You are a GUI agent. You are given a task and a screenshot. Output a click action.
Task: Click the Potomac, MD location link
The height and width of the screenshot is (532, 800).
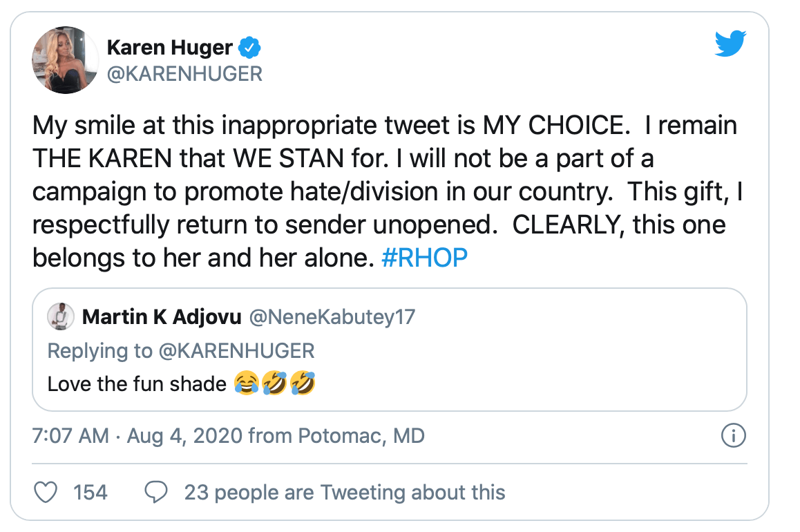point(361,436)
